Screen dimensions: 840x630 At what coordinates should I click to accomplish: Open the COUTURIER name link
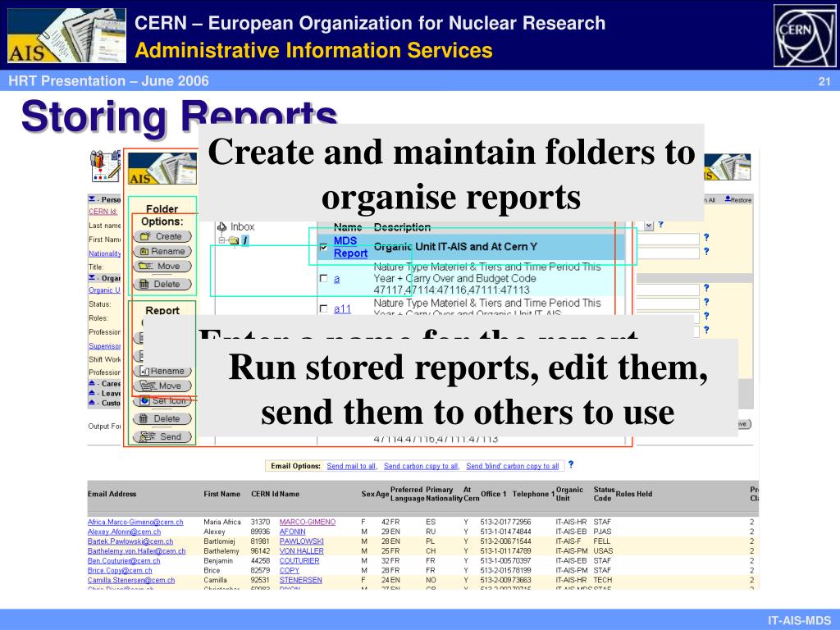299,560
